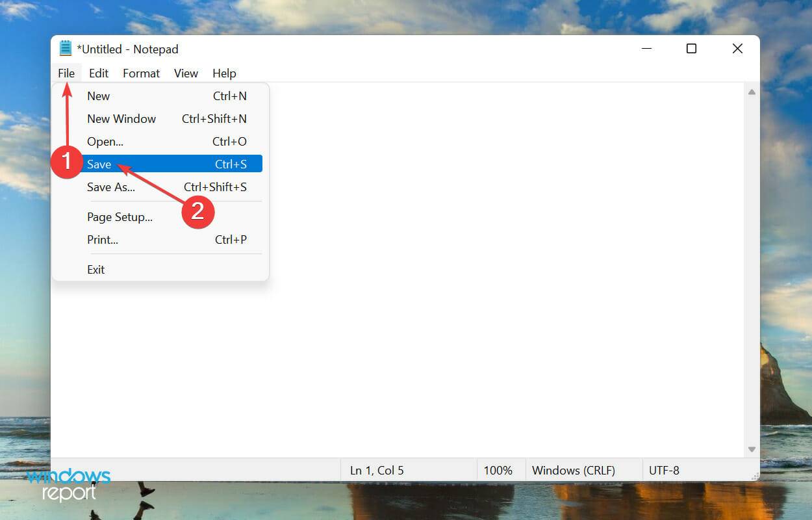Image resolution: width=812 pixels, height=520 pixels.
Task: Choose Exit to close Notepad
Action: pos(95,269)
